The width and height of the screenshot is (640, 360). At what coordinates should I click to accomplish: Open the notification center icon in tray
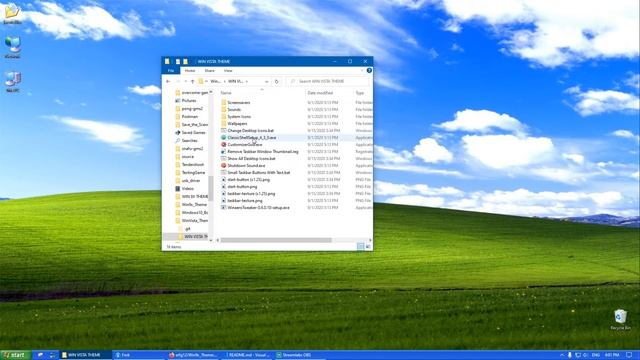[x=629, y=355]
